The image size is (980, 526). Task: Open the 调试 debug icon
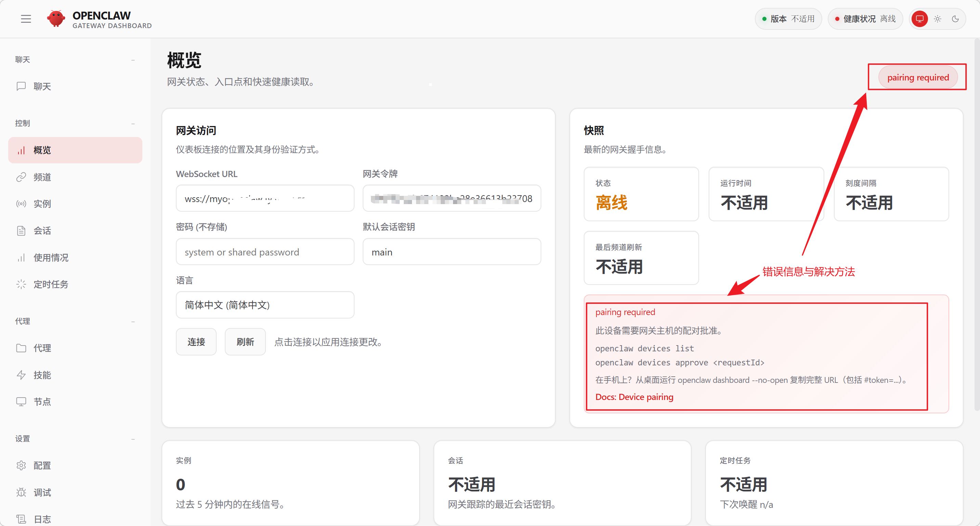22,492
